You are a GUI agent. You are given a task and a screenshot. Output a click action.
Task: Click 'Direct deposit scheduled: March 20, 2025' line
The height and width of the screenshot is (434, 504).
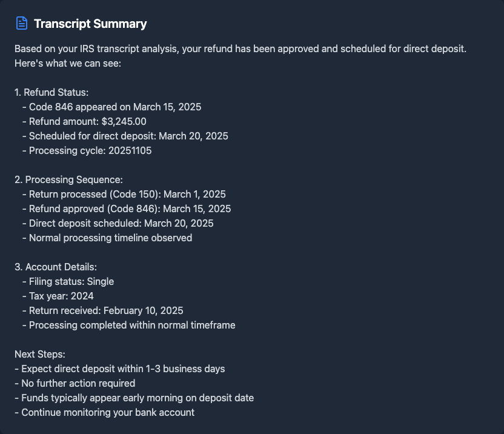pos(121,223)
